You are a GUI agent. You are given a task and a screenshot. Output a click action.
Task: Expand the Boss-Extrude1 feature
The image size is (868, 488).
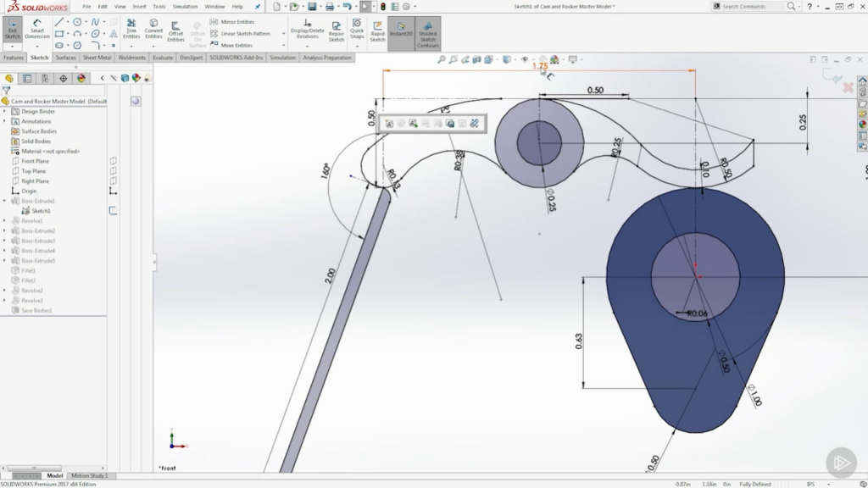(6, 201)
